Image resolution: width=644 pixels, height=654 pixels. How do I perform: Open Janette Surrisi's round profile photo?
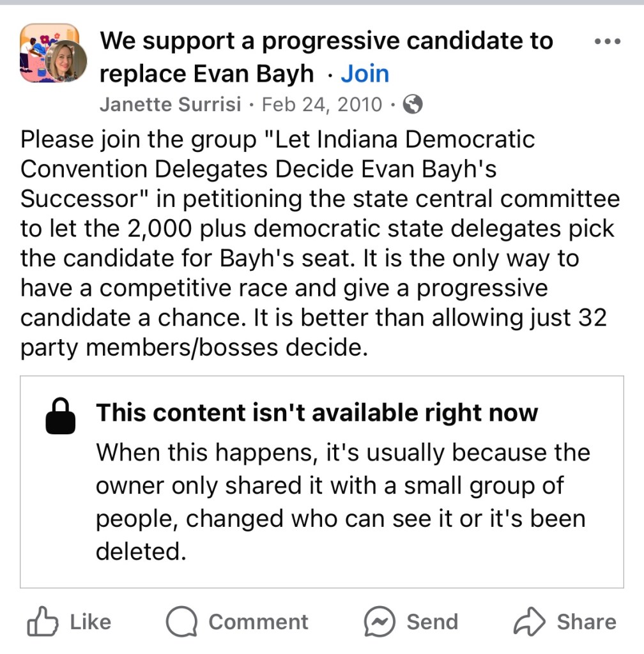pos(66,63)
